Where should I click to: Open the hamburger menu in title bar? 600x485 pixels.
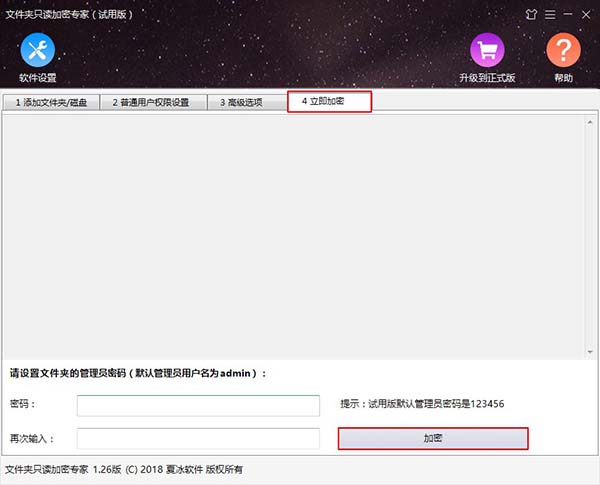click(x=549, y=14)
